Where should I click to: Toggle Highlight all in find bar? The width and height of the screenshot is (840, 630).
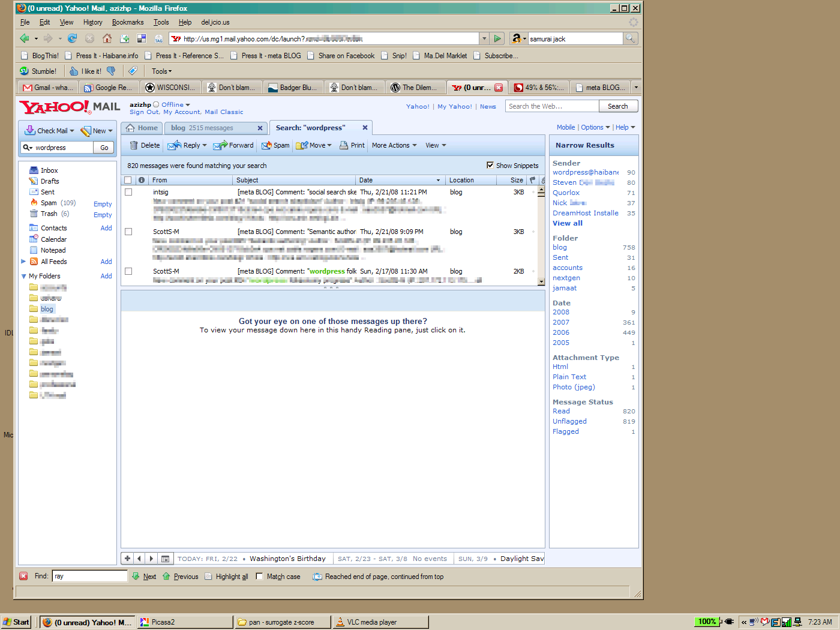pos(226,577)
